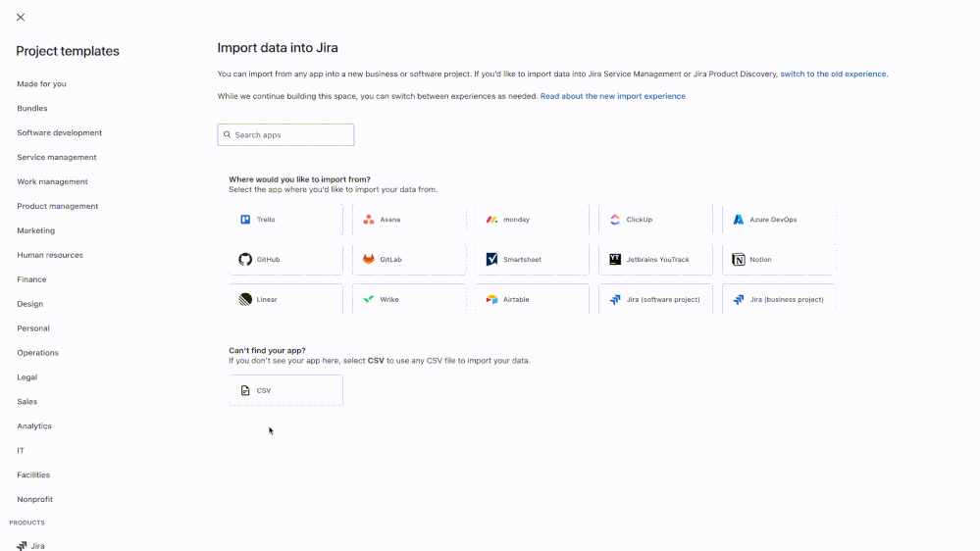Click the ClickUp logo icon
The height and width of the screenshot is (551, 980).
[615, 220]
